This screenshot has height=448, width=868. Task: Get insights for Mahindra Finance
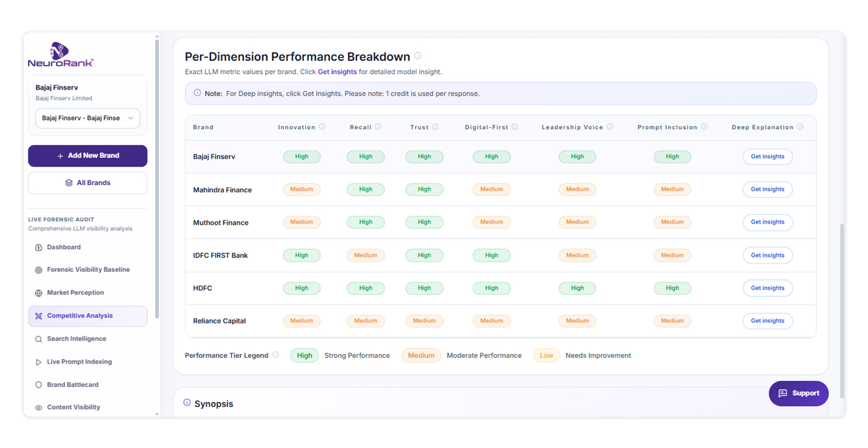pos(768,190)
